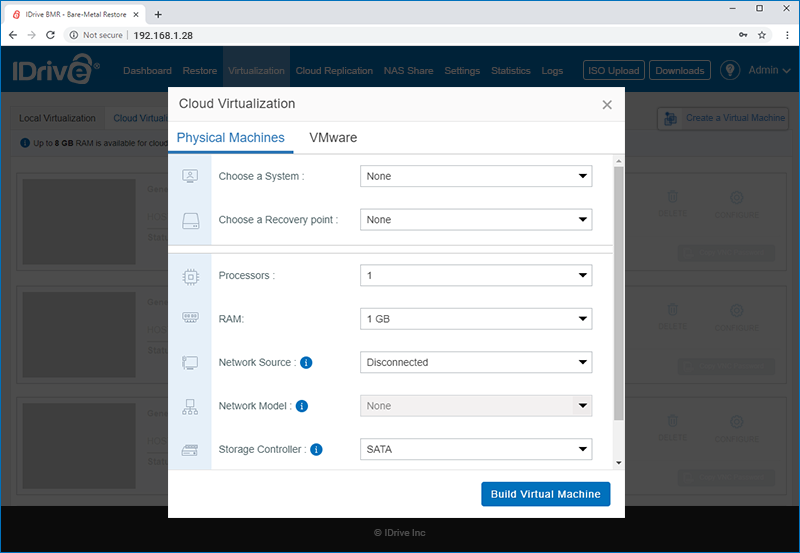
Task: Click the ISO Upload button
Action: pos(614,70)
